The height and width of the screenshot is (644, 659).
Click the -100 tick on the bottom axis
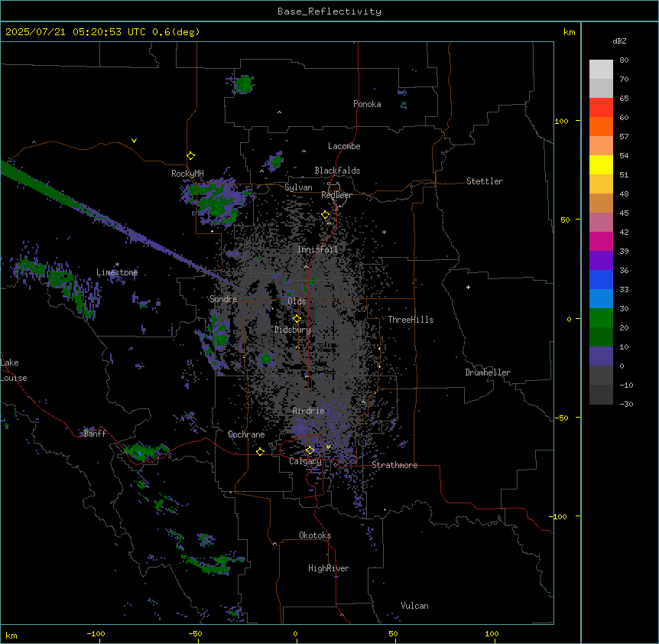(96, 633)
